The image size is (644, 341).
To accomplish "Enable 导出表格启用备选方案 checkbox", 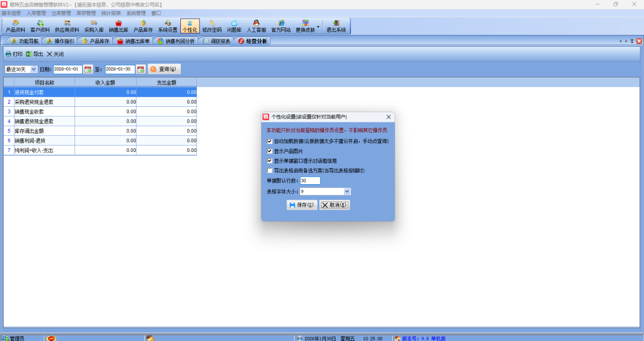I will 269,171.
